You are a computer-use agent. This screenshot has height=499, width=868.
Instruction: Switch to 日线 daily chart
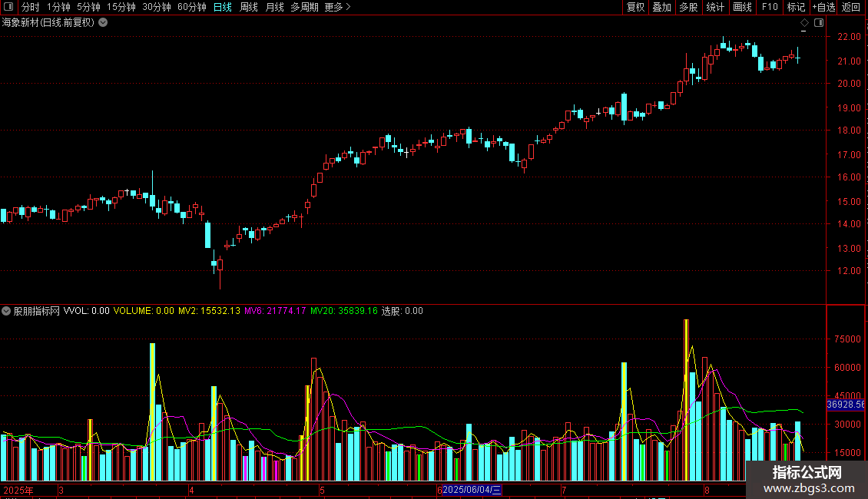coord(223,7)
